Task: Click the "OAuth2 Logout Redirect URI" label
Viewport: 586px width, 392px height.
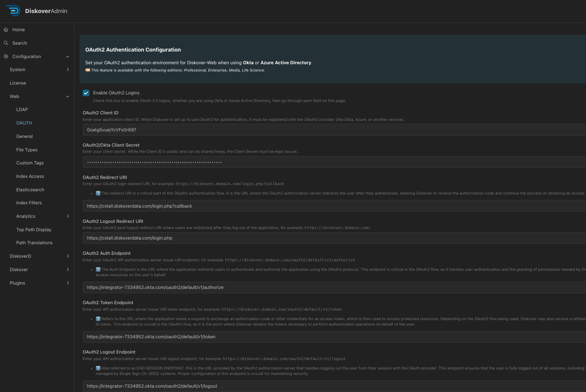Action: pyautogui.click(x=113, y=221)
